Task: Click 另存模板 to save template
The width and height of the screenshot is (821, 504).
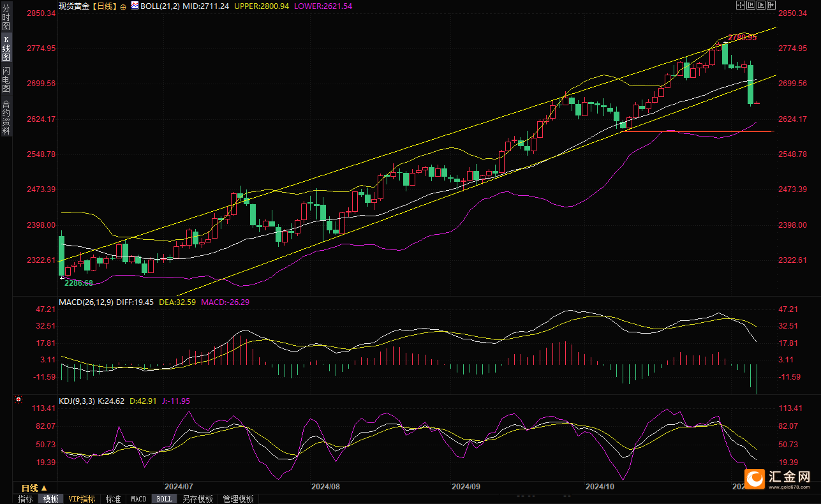Action: pos(198,499)
